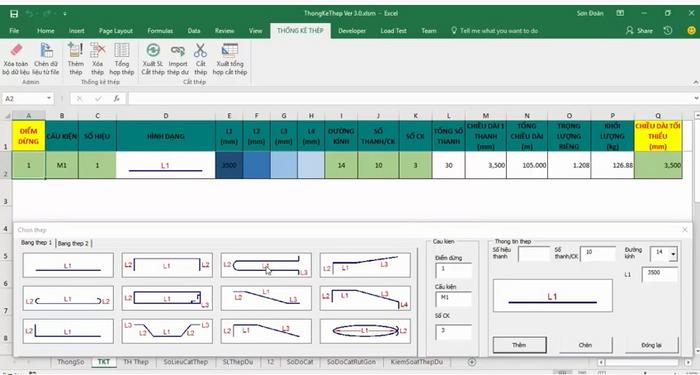Open the version history clock icon
Screen dimensions: 700x375
pyautogui.click(x=668, y=31)
